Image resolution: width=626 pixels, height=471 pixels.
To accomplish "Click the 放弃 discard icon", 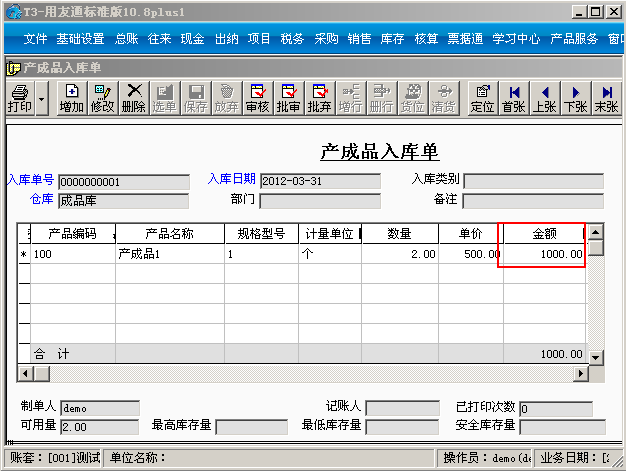I will tap(227, 98).
